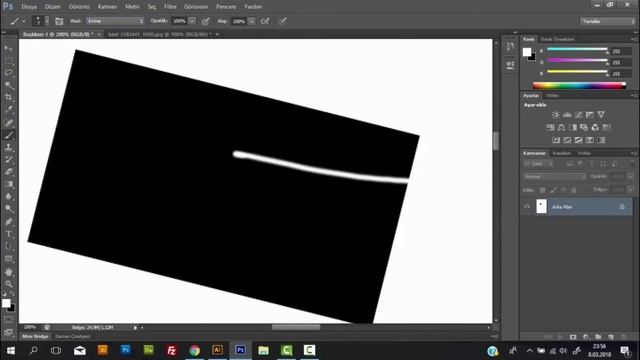
Task: Open the History panel icon
Action: point(510,47)
